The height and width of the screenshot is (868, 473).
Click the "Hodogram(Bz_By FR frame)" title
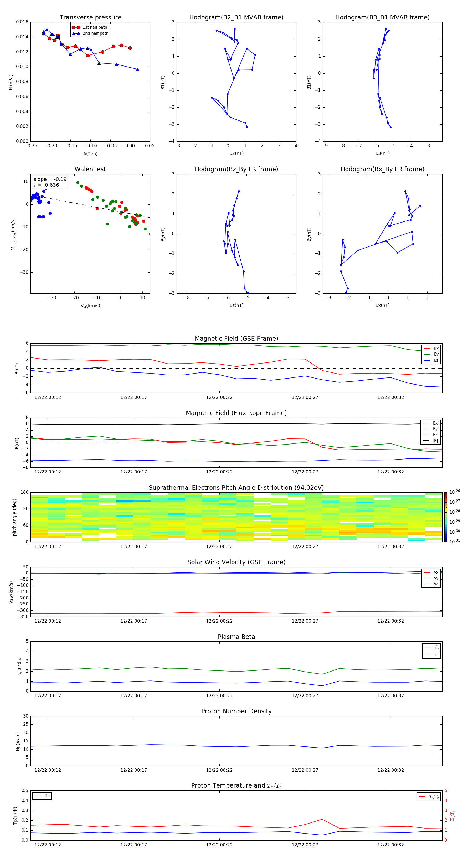point(236,169)
